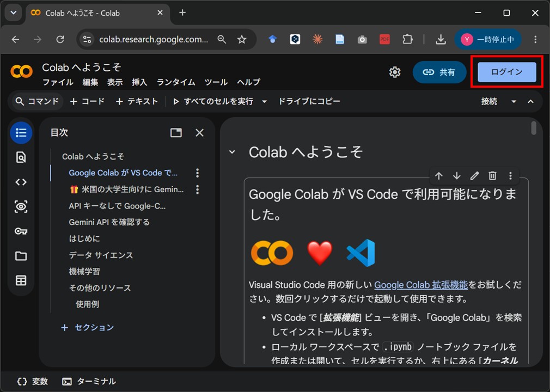Click the コマンド search button
The height and width of the screenshot is (392, 550).
point(37,102)
